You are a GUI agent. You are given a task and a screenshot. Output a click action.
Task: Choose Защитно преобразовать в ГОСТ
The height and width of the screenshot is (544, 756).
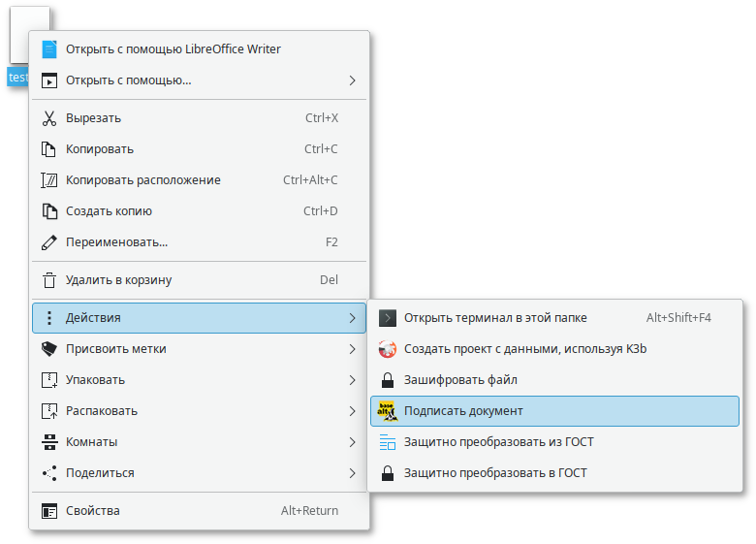click(x=554, y=473)
